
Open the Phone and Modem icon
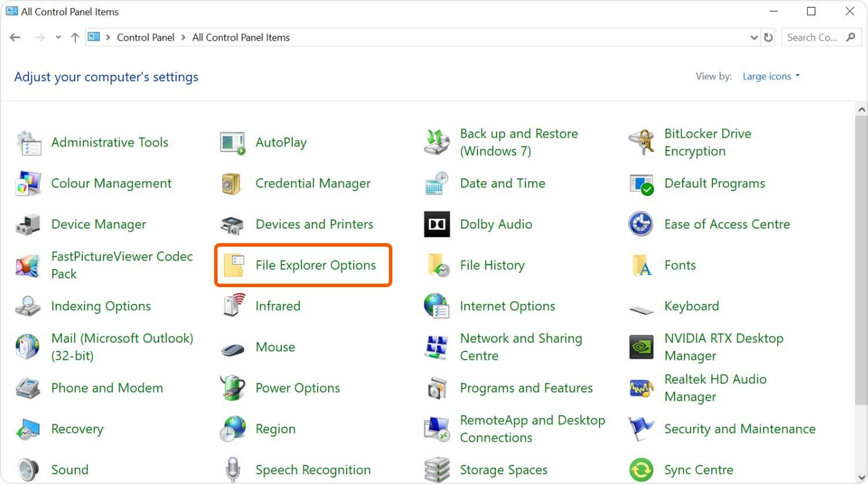[x=28, y=388]
